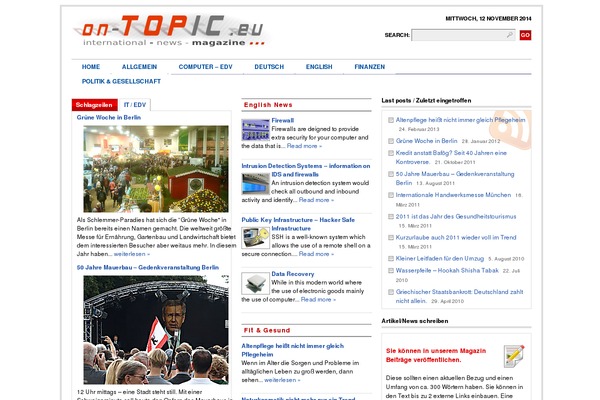
Task: Click the English News section heading
Action: (268, 104)
